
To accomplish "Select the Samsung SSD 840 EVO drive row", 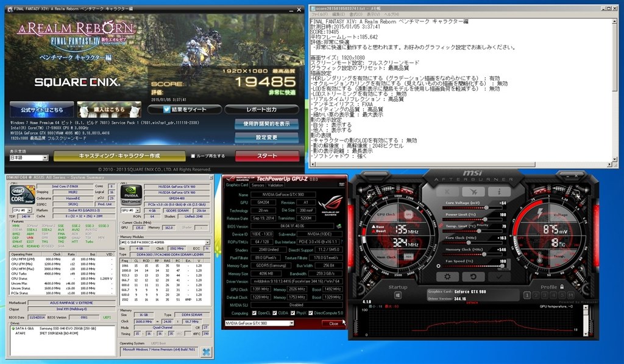I will pos(63,329).
